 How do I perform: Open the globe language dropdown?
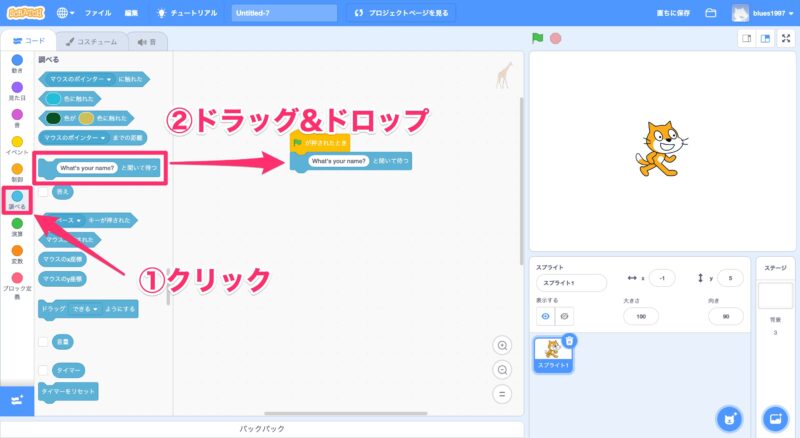(x=66, y=13)
